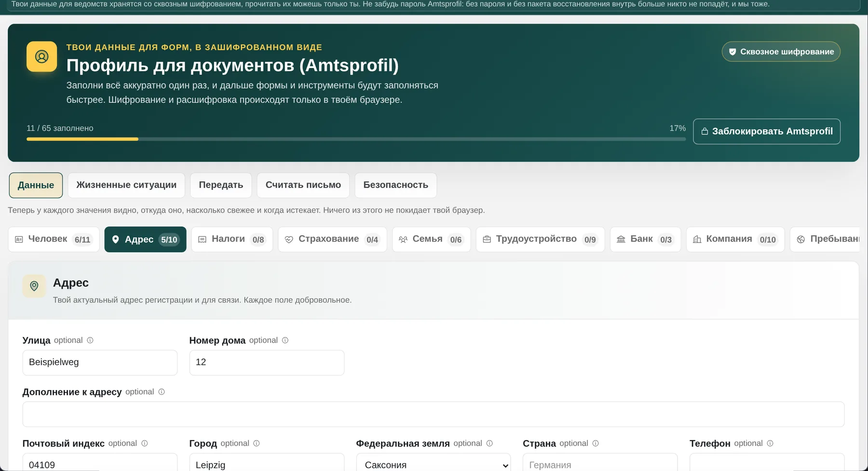
Task: Open the Страхование category tab
Action: tap(332, 239)
